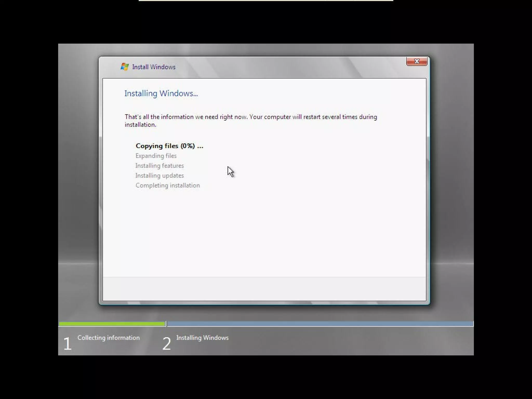
Task: Click the Installing updates step
Action: (x=159, y=176)
